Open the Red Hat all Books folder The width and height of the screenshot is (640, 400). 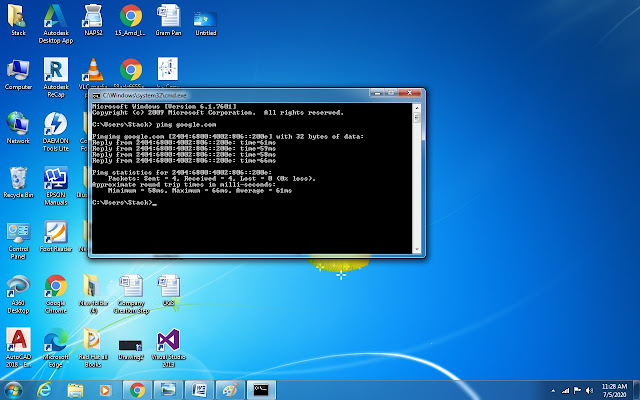(93, 348)
